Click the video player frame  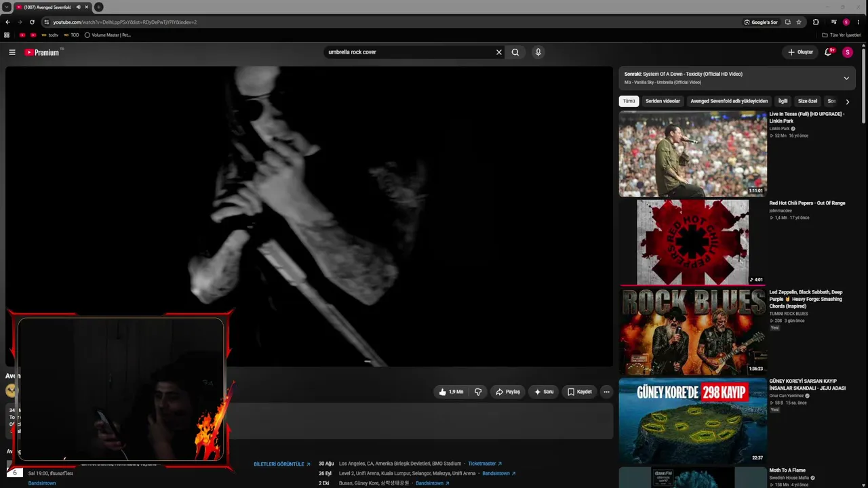click(x=309, y=216)
